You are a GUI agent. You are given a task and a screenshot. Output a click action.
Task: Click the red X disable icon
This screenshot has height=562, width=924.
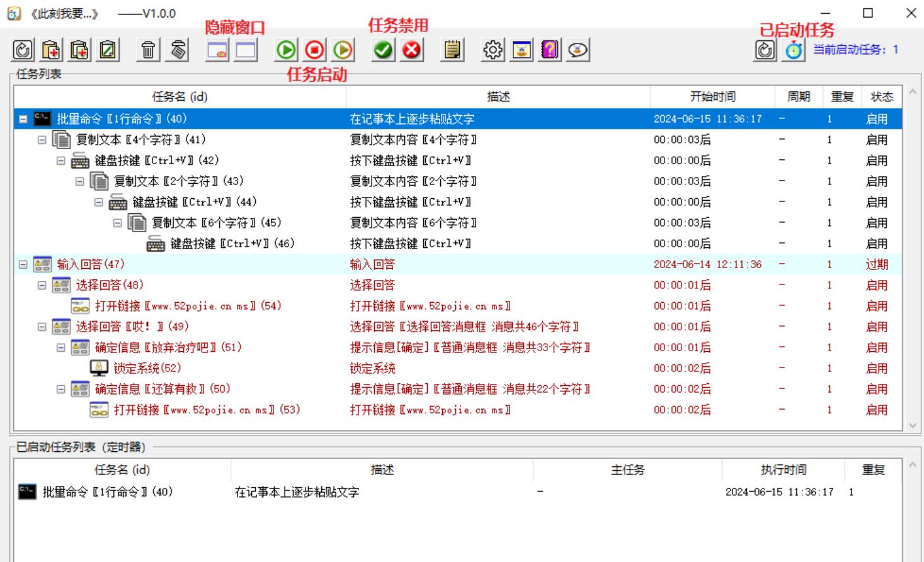tap(412, 50)
